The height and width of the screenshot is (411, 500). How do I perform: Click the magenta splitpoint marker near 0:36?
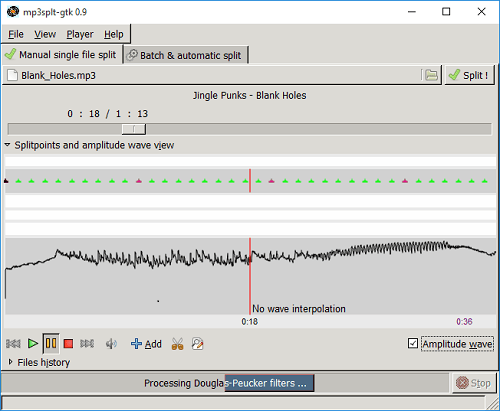[x=405, y=181]
